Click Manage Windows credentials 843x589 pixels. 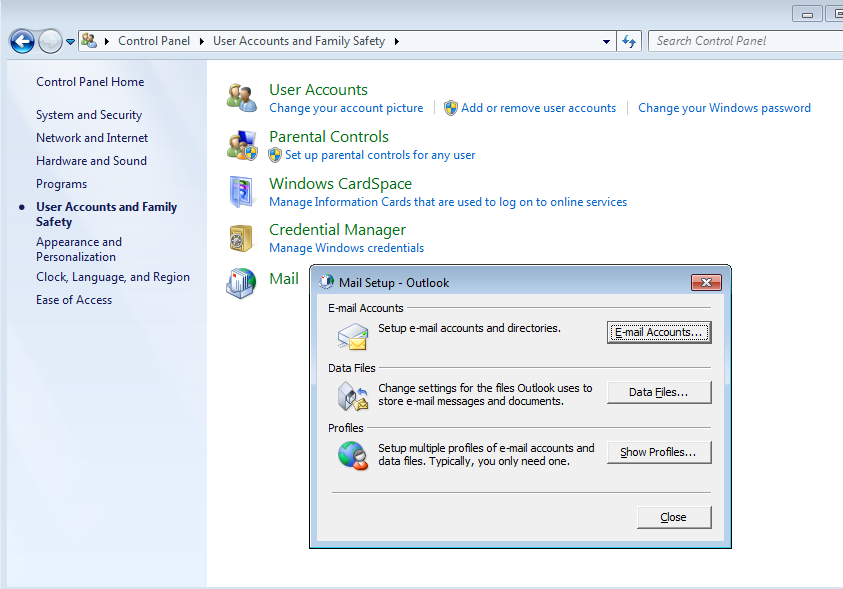pos(346,248)
